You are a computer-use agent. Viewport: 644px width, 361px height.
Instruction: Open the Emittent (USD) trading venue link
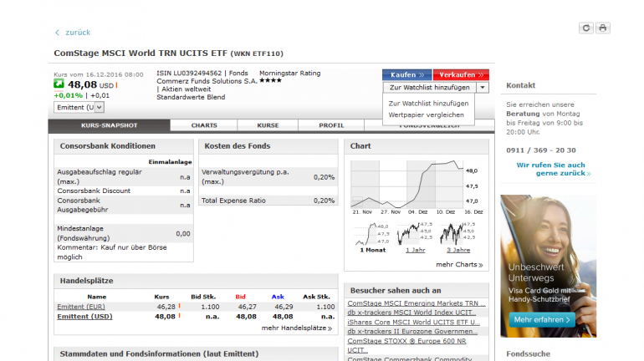point(84,317)
